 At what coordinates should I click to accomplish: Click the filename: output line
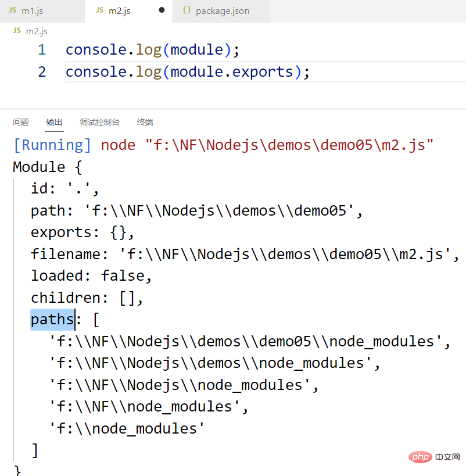click(245, 254)
